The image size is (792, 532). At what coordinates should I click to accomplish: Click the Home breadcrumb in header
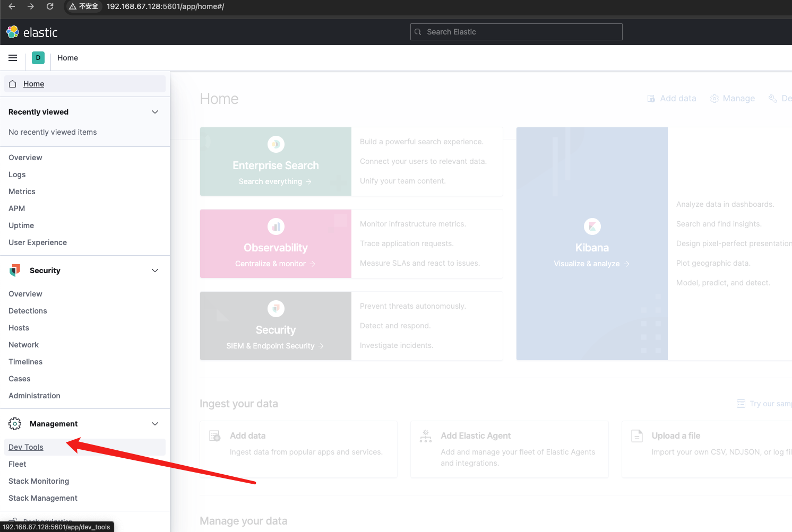67,58
